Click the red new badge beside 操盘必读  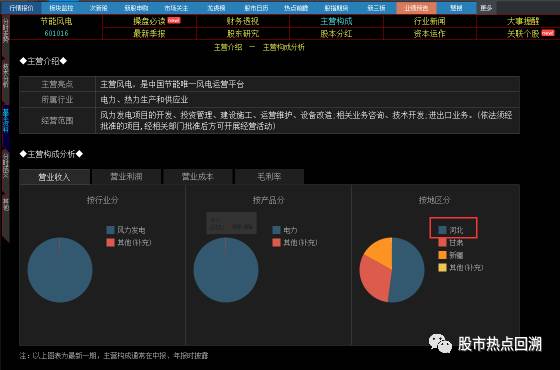(x=174, y=20)
